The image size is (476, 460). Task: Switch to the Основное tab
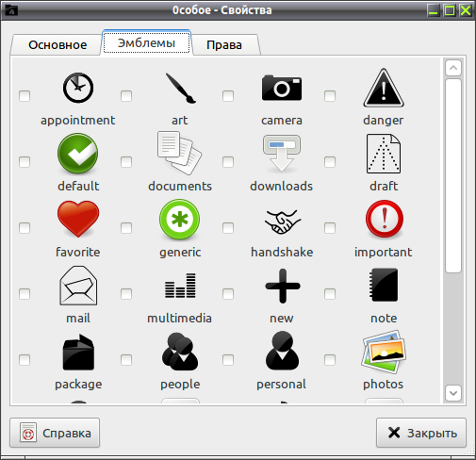tap(57, 45)
